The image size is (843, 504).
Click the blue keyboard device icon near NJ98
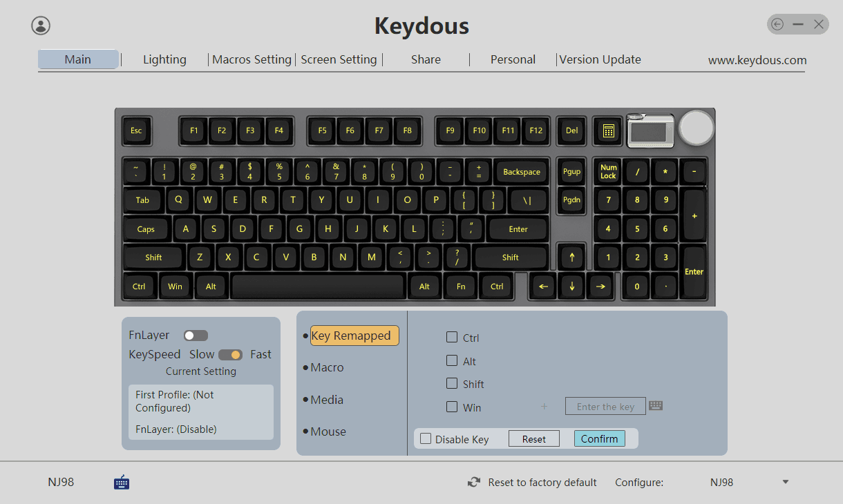(x=122, y=482)
